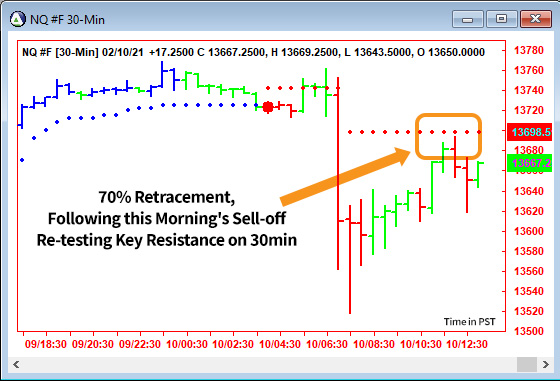Click the scrollbar left arrow

(16, 365)
